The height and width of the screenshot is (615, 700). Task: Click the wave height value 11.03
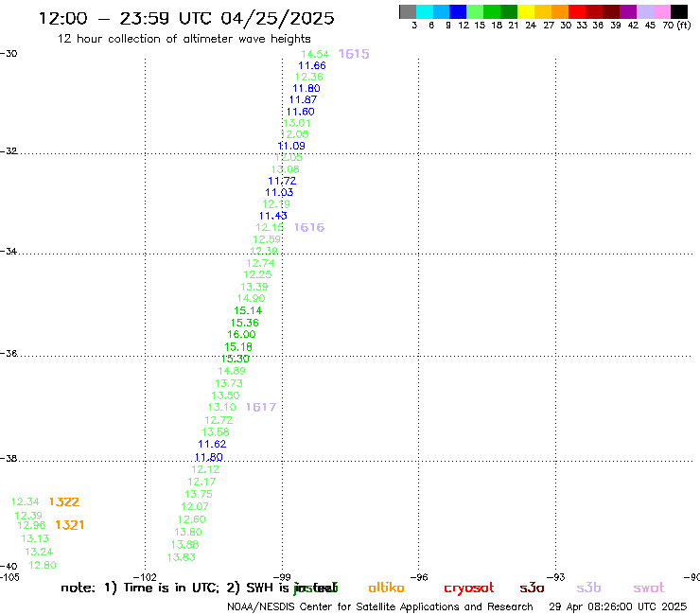[279, 193]
